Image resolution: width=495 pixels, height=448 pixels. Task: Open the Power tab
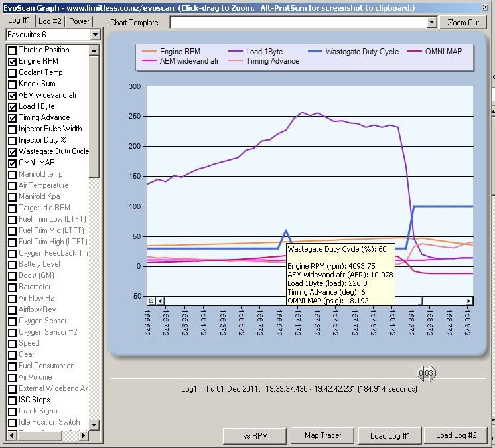pos(80,21)
